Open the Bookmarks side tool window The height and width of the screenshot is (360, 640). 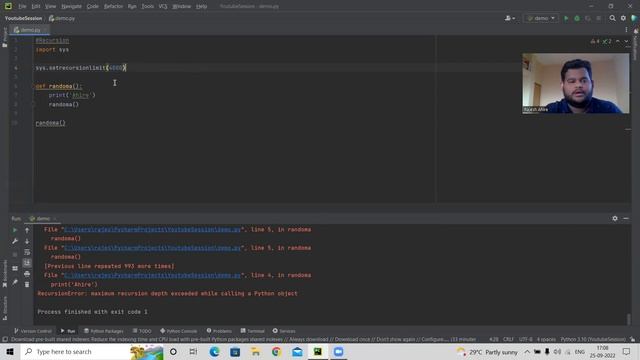[x=4, y=273]
